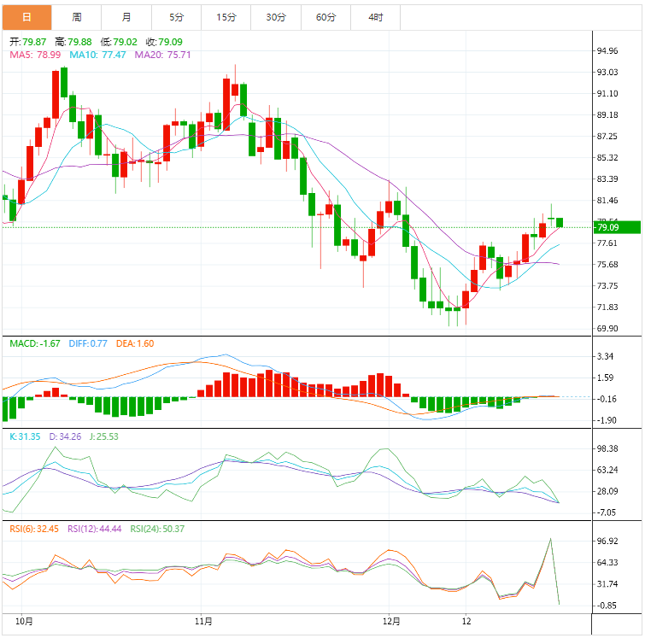
Task: Click the 94.96 price axis label
Action: pos(607,51)
